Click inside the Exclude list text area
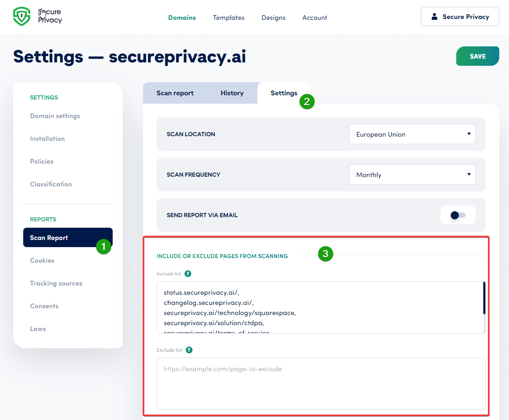This screenshot has width=509, height=420. [x=321, y=384]
